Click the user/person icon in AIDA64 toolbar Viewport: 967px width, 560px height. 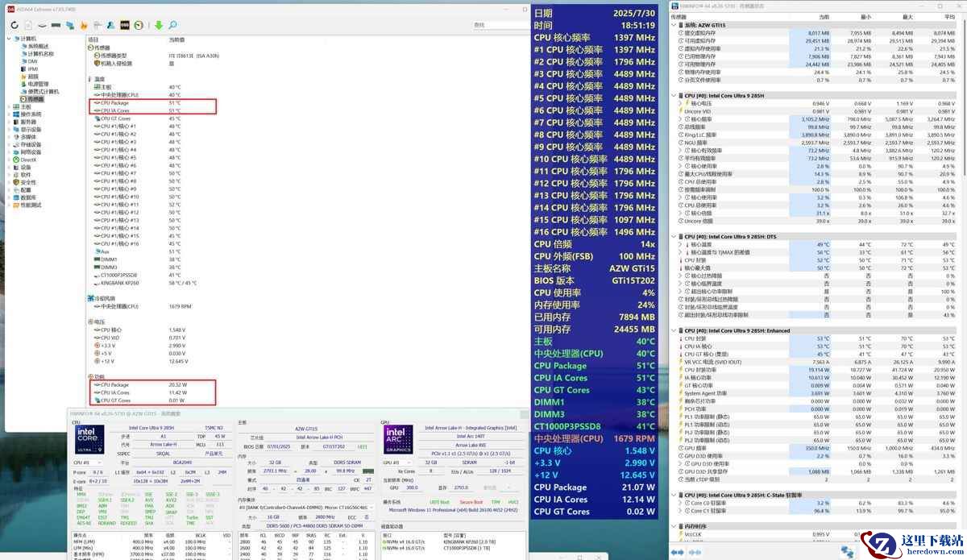pyautogui.click(x=110, y=25)
